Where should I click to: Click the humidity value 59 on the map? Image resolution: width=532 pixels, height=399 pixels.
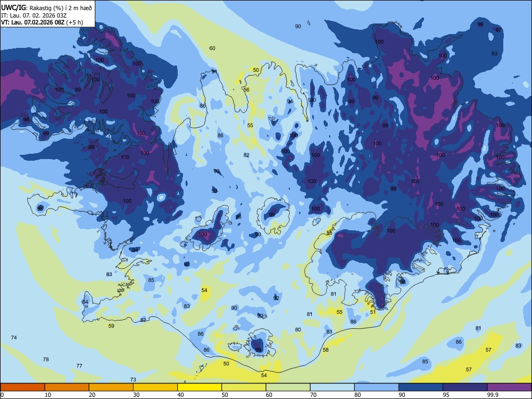111,326
